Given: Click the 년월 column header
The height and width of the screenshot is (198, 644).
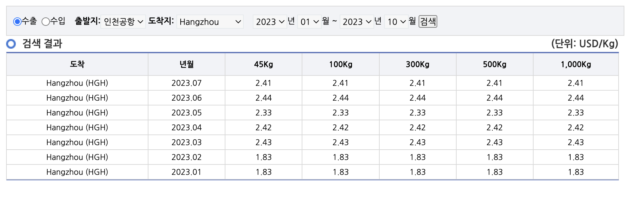Looking at the screenshot, I should 186,64.
